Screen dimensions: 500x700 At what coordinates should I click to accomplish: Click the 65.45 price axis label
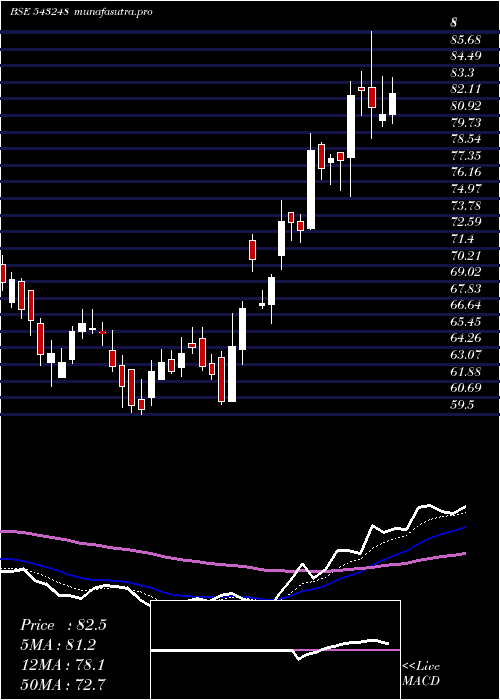466,322
